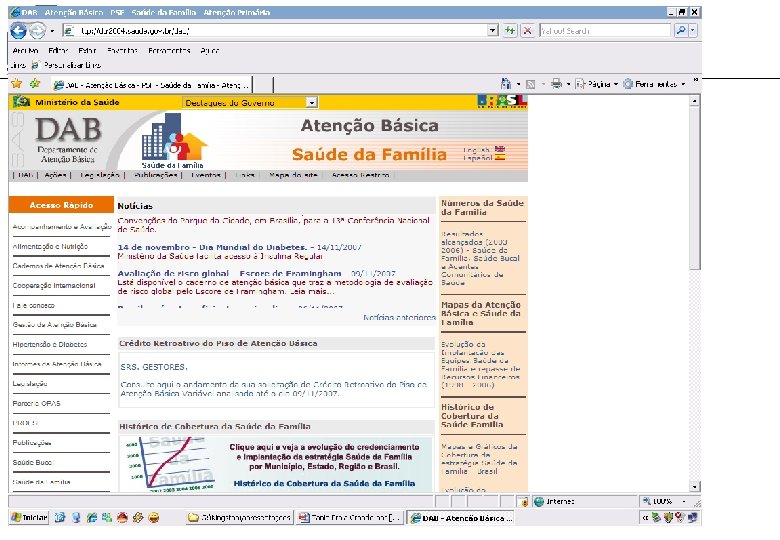Open the Exibir menu
This screenshot has width=780, height=540.
[88, 50]
